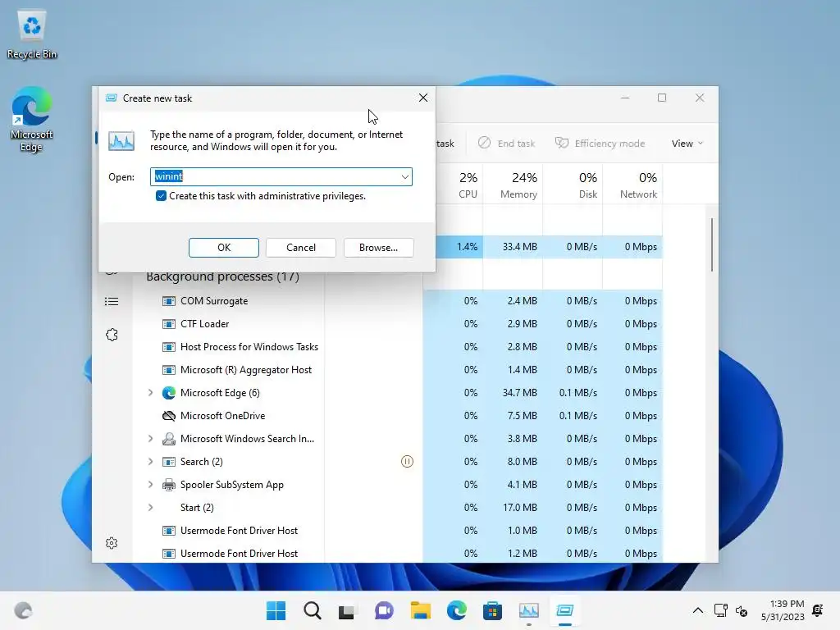Click the Microsoft Edge process icon

(x=169, y=393)
